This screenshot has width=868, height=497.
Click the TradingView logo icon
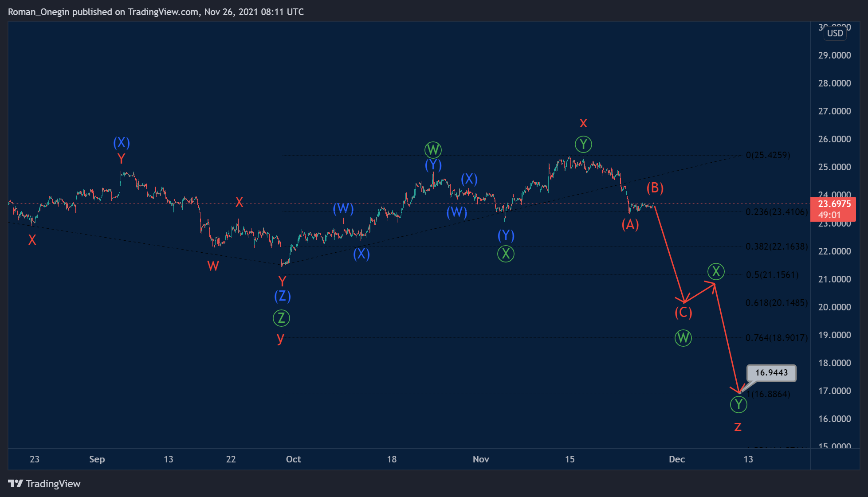[x=15, y=483]
